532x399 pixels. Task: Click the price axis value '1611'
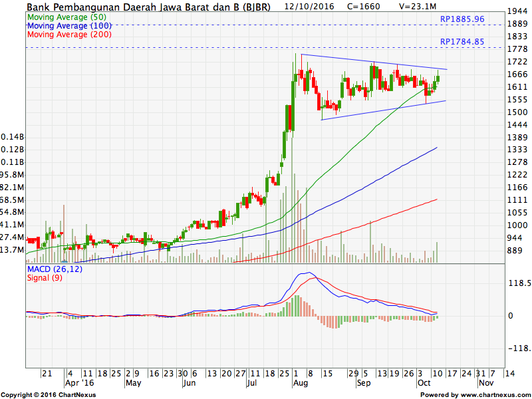tap(517, 87)
